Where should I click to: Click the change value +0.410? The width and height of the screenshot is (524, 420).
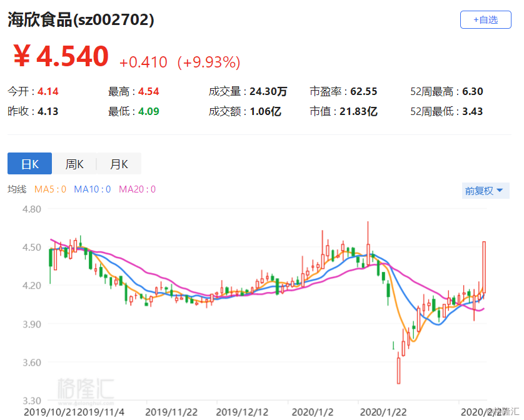(x=143, y=62)
